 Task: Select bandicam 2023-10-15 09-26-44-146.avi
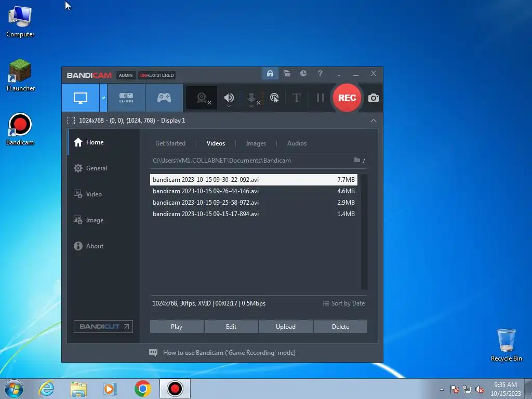coord(254,191)
